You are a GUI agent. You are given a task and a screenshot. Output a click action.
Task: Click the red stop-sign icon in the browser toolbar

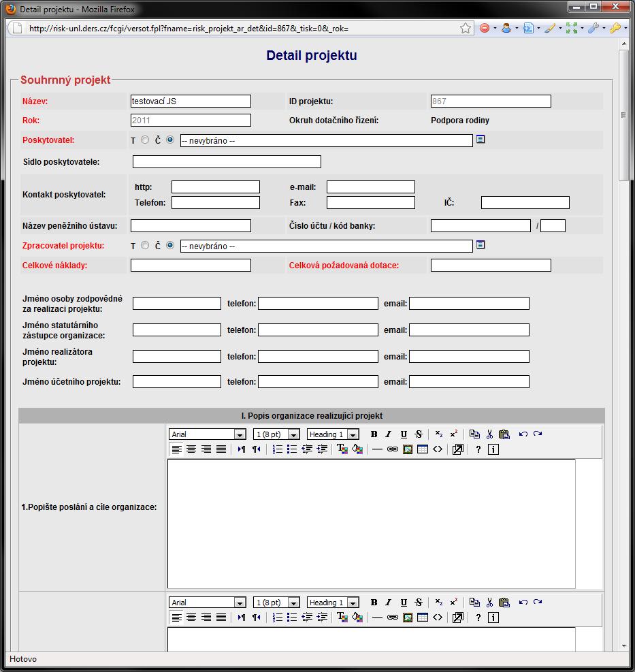(485, 29)
